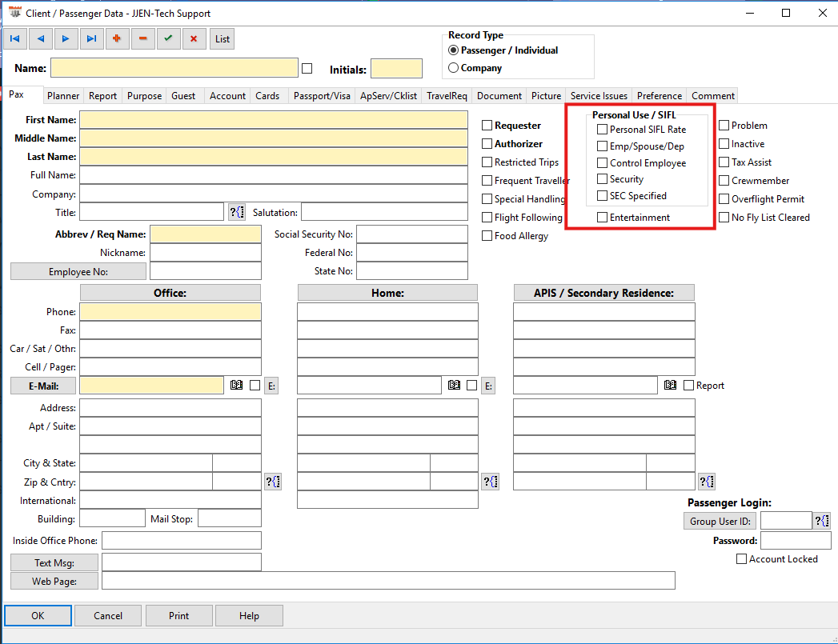Enable Restricted Trips checkbox
The image size is (838, 644).
[487, 162]
